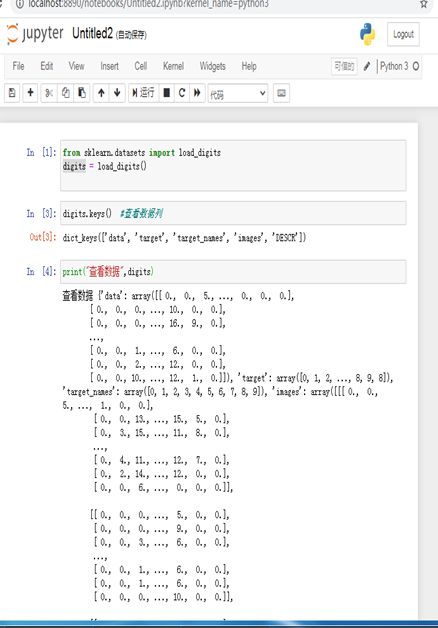Restart the kernel circular arrow icon
The width and height of the screenshot is (438, 628).
point(182,93)
